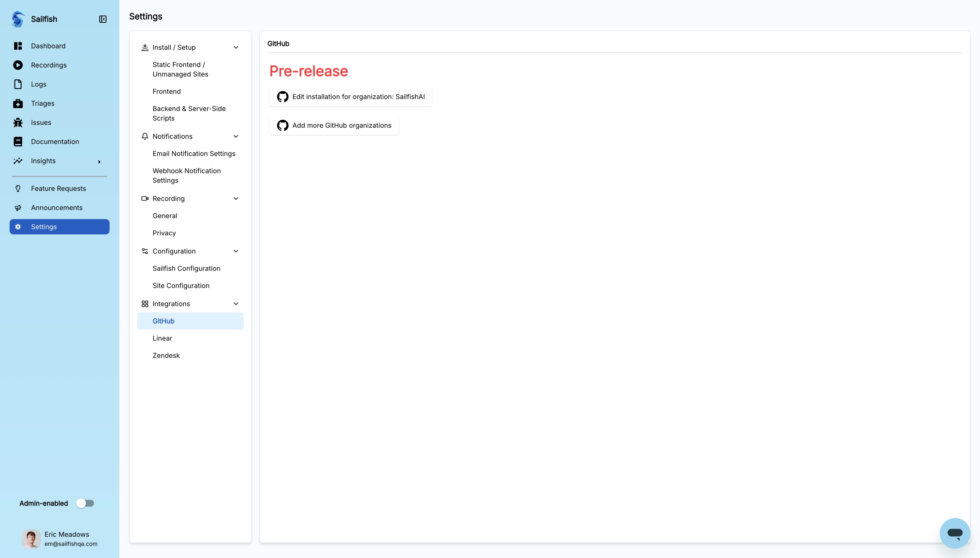
Task: Click Add more GitHub organizations
Action: pos(334,125)
